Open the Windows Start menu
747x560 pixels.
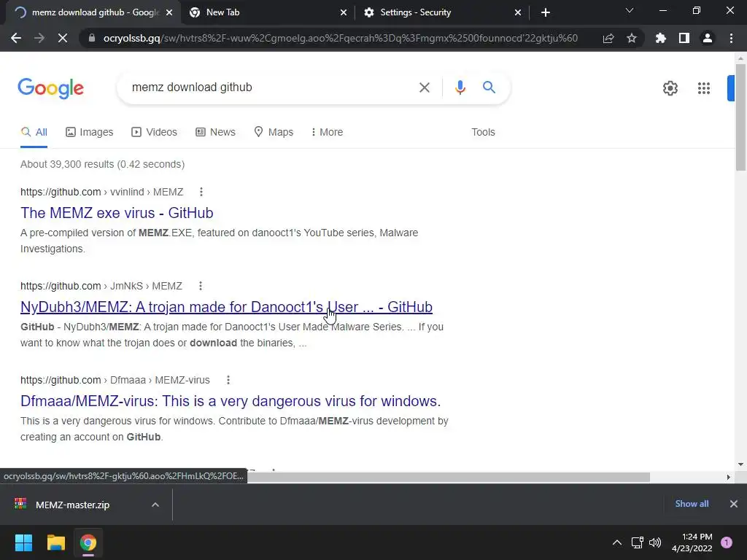click(x=23, y=542)
